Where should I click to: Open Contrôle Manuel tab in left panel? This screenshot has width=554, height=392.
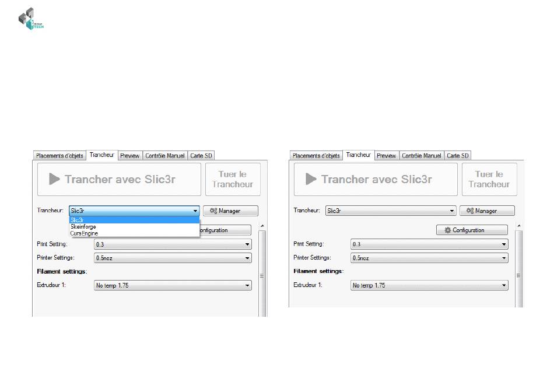click(165, 156)
